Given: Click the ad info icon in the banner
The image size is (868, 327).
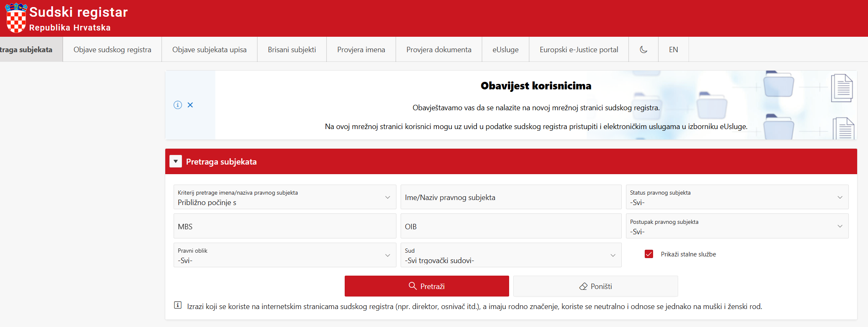Looking at the screenshot, I should click(x=178, y=105).
